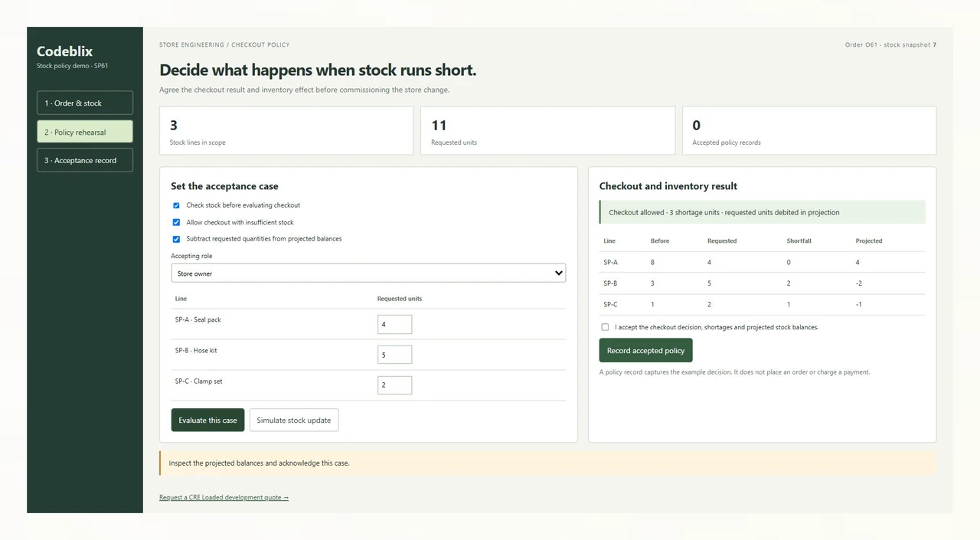
Task: Click the Store Engineering / Checkout Policy breadcrumb
Action: pos(224,45)
